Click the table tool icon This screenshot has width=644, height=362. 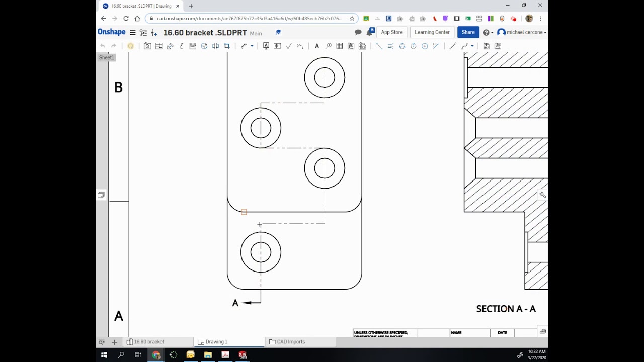point(340,46)
